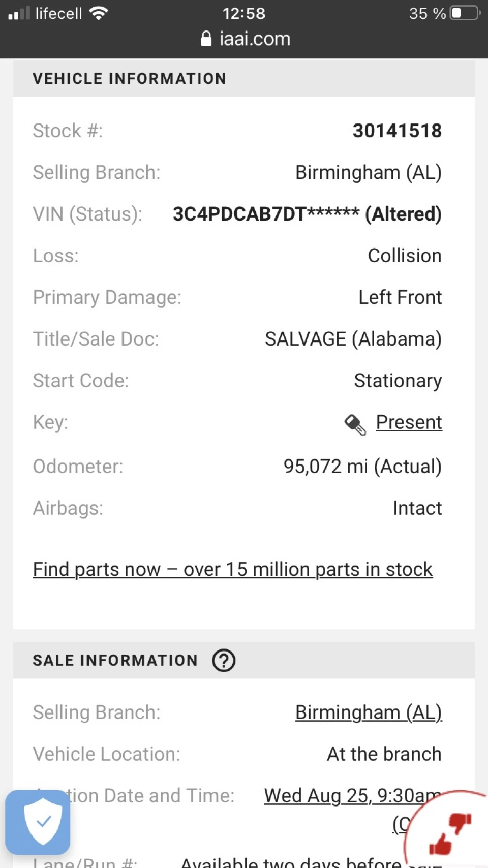Tap the lock icon beside iaai.com
The width and height of the screenshot is (488, 868).
[x=206, y=39]
